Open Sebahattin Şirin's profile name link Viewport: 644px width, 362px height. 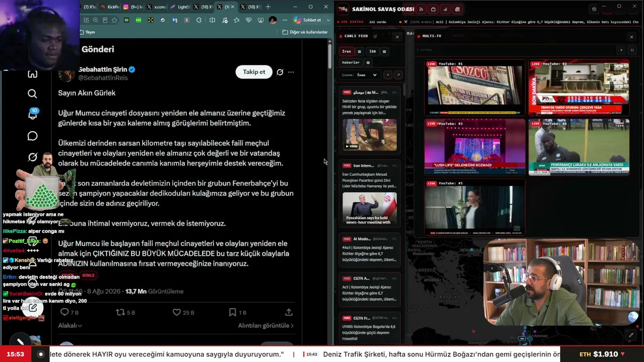point(103,69)
